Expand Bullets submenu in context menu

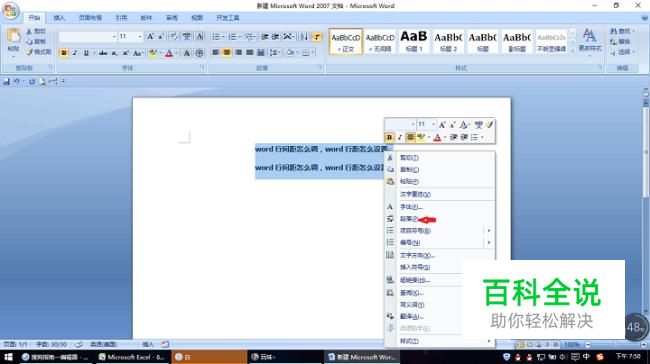pos(440,231)
